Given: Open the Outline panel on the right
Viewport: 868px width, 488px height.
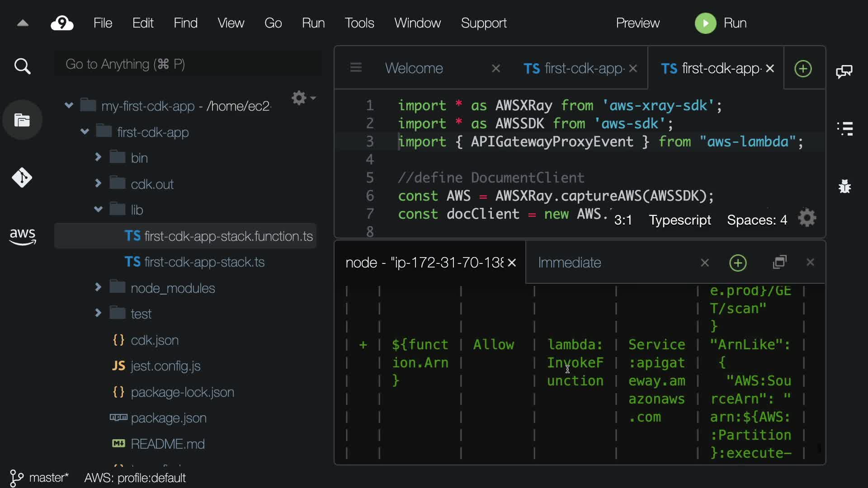Looking at the screenshot, I should [x=844, y=128].
